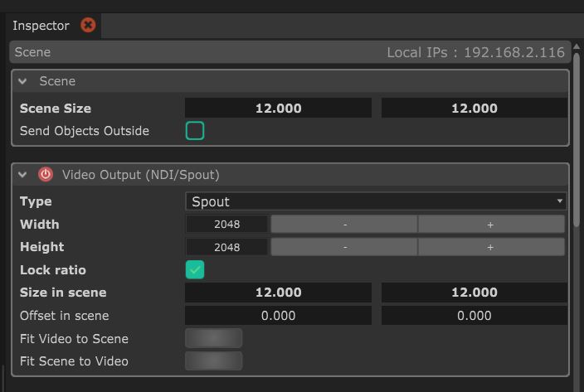Image resolution: width=584 pixels, height=392 pixels.
Task: Toggle the Video Output power icon
Action: tap(46, 174)
